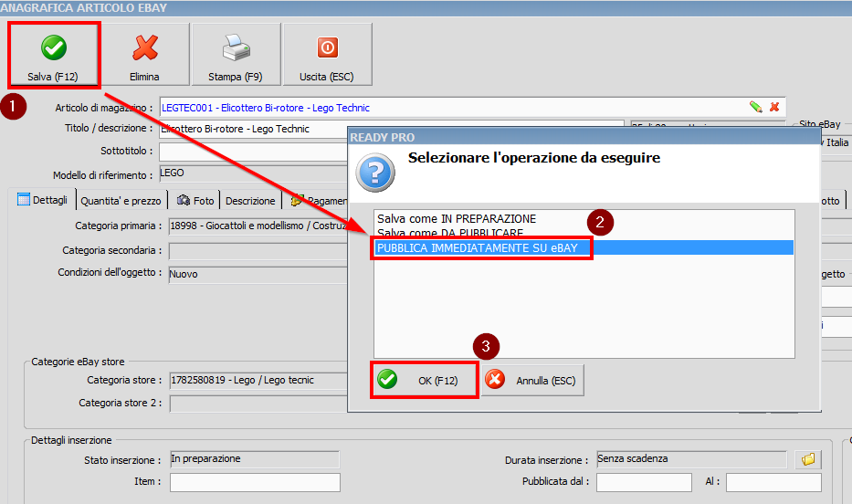Click the blue question mark dialog icon

click(x=375, y=173)
